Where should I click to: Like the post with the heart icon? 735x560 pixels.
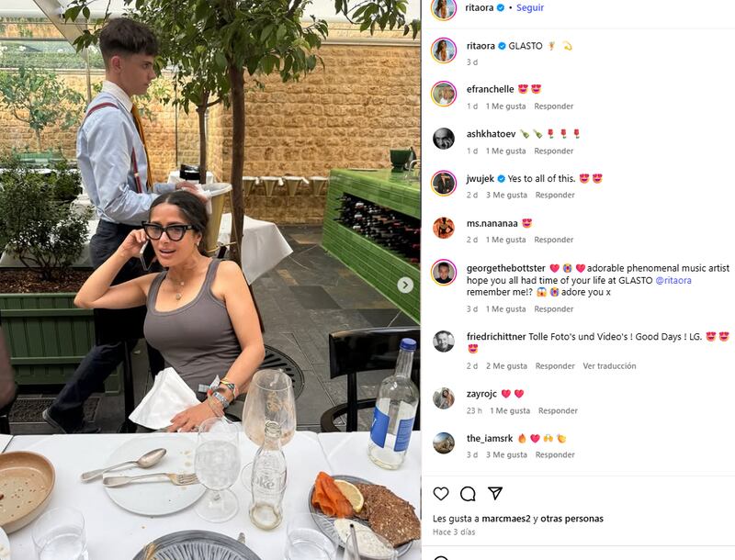(x=441, y=494)
